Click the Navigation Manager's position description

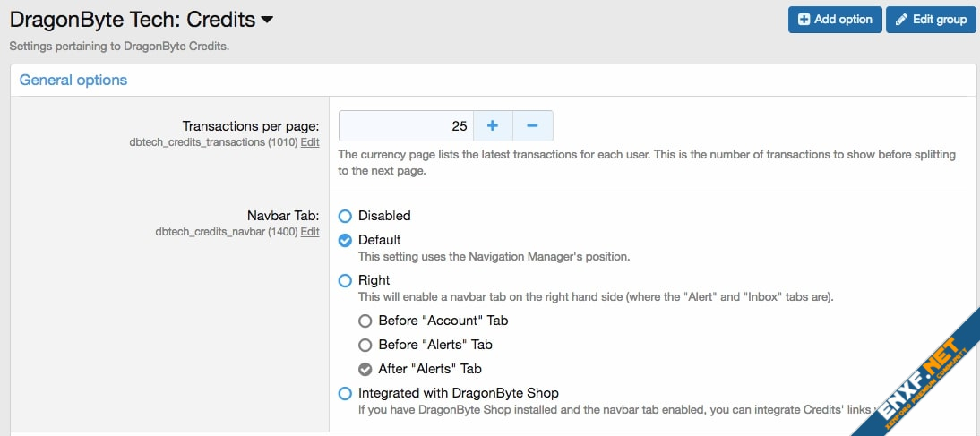click(x=494, y=256)
